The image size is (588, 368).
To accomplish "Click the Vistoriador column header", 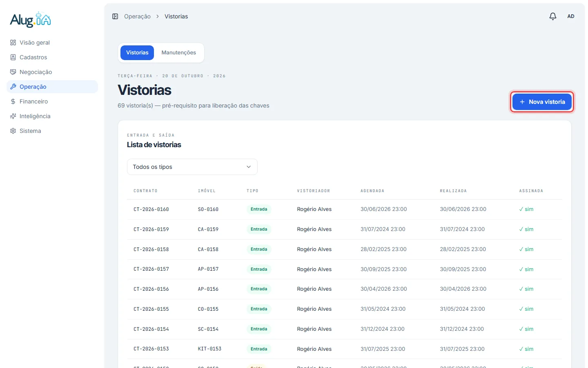I will pos(314,191).
